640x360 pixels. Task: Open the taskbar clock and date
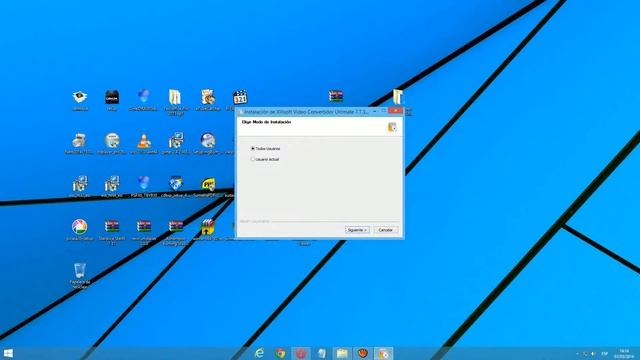pyautogui.click(x=624, y=353)
